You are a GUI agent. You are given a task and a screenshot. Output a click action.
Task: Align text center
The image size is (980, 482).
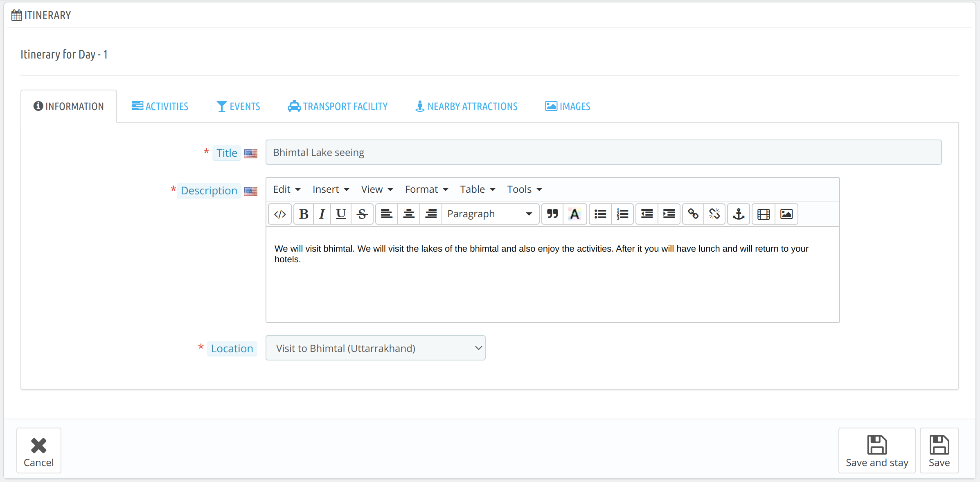[409, 214]
